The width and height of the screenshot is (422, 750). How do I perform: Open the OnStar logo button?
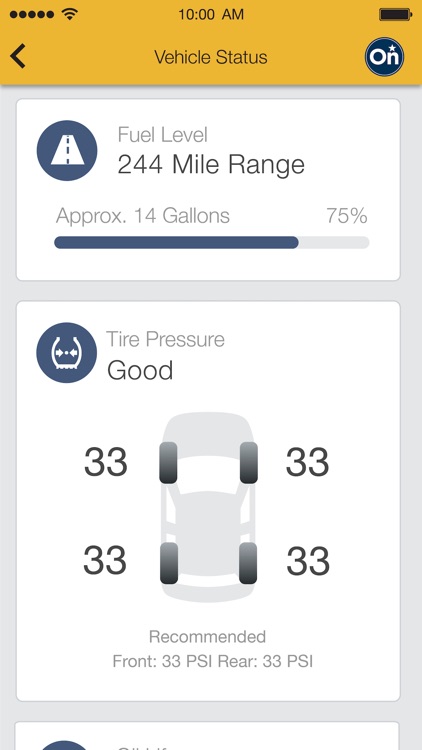(x=384, y=57)
